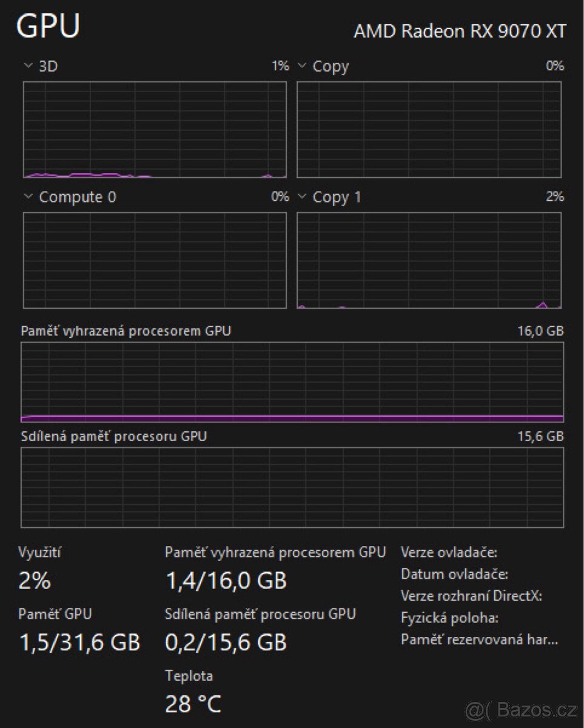Select the 1,4/16,0 GB dedicated memory value
This screenshot has height=728, width=584.
226,581
